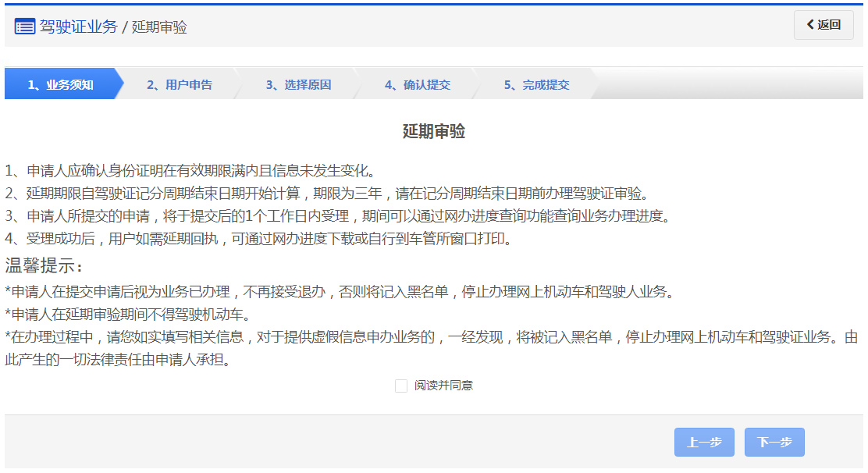The width and height of the screenshot is (868, 473).
Task: Click the centered 延期审验 page heading
Action: (x=434, y=131)
